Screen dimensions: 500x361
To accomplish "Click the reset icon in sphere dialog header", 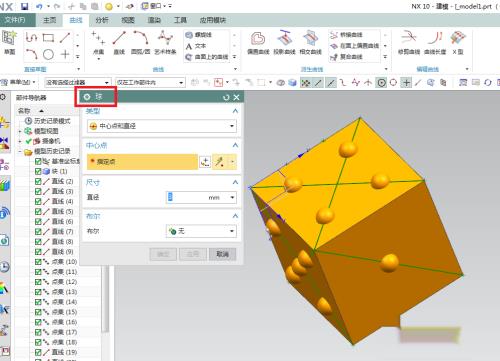I will tap(226, 97).
